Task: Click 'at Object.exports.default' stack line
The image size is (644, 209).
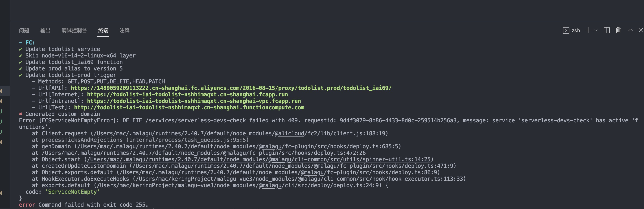Action: pos(236,172)
